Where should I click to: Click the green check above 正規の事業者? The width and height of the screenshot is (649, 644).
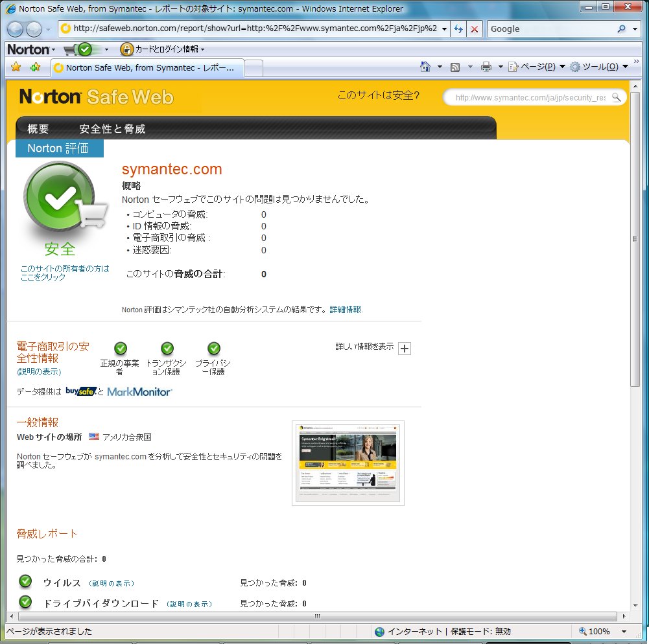point(121,349)
